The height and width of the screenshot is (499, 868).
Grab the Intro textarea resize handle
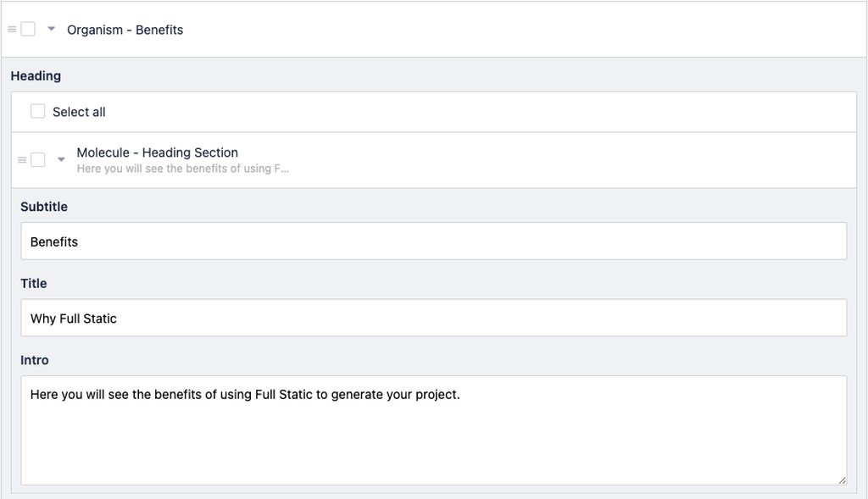[x=842, y=480]
